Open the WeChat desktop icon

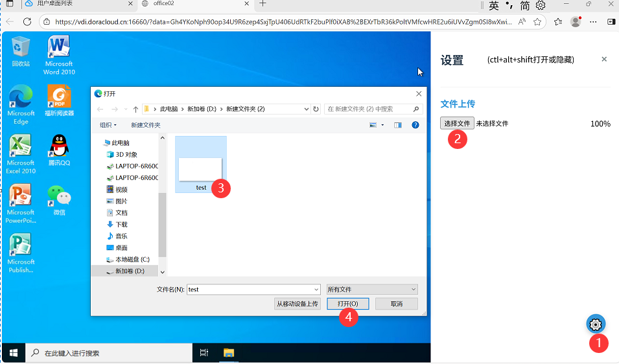(x=59, y=198)
